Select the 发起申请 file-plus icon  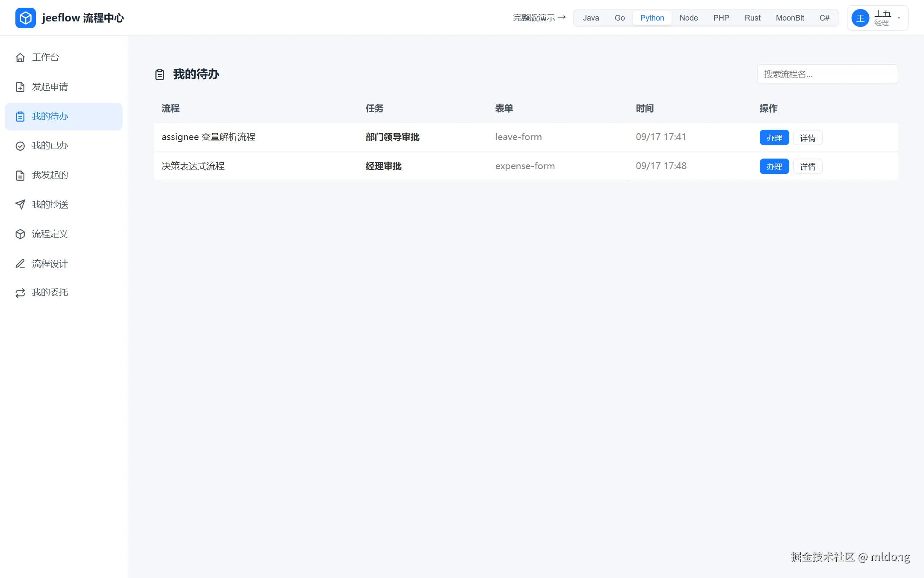[x=20, y=87]
